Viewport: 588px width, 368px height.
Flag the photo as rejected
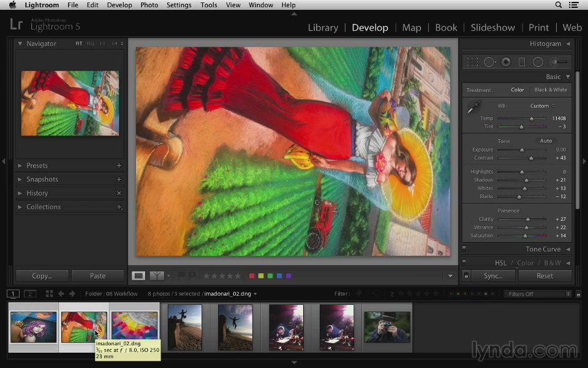coord(192,276)
